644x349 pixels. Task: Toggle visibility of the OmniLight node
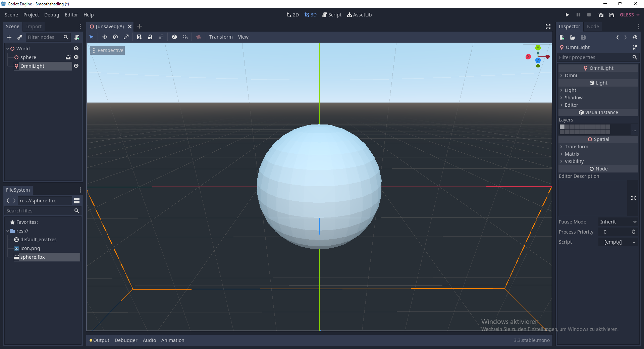76,66
